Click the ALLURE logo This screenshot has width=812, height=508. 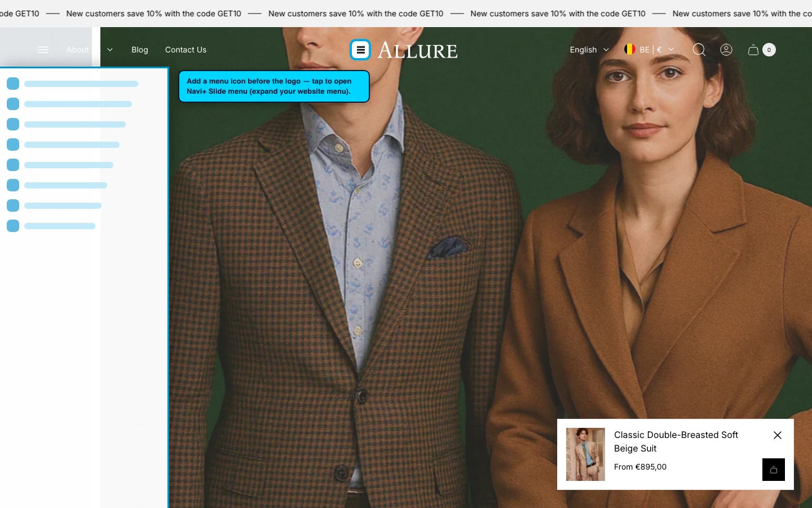[417, 50]
